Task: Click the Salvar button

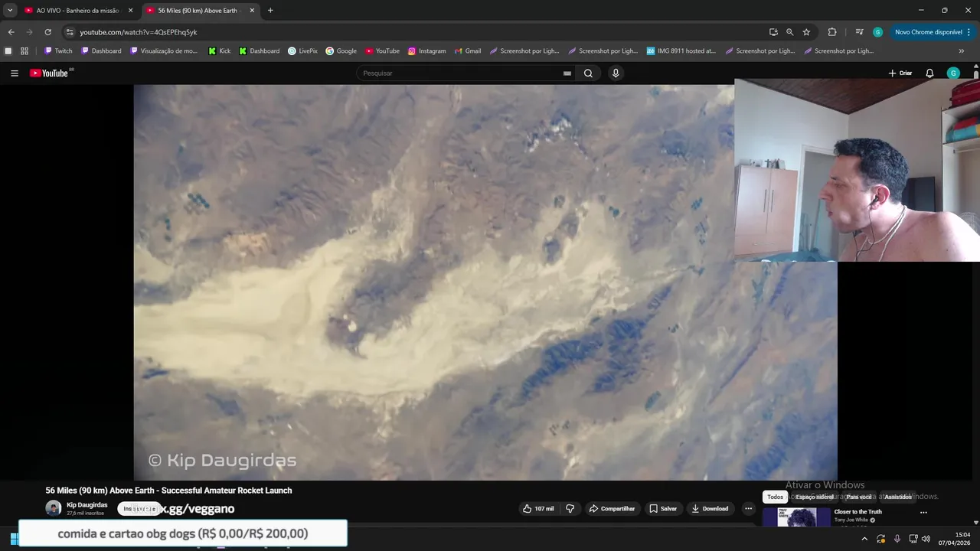Action: point(663,508)
